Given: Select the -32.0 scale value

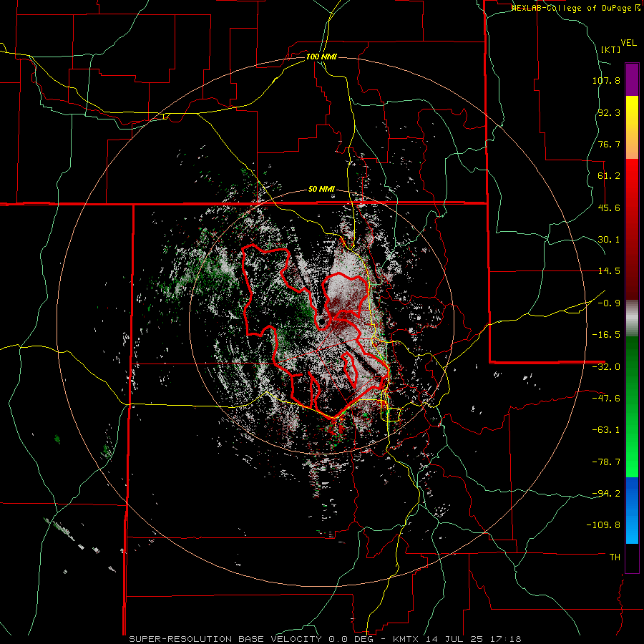Looking at the screenshot, I should [606, 367].
